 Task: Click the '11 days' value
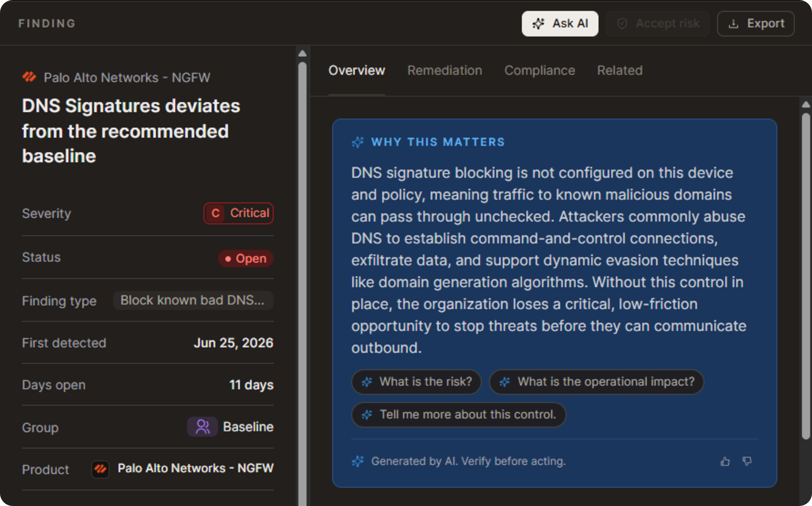(252, 385)
